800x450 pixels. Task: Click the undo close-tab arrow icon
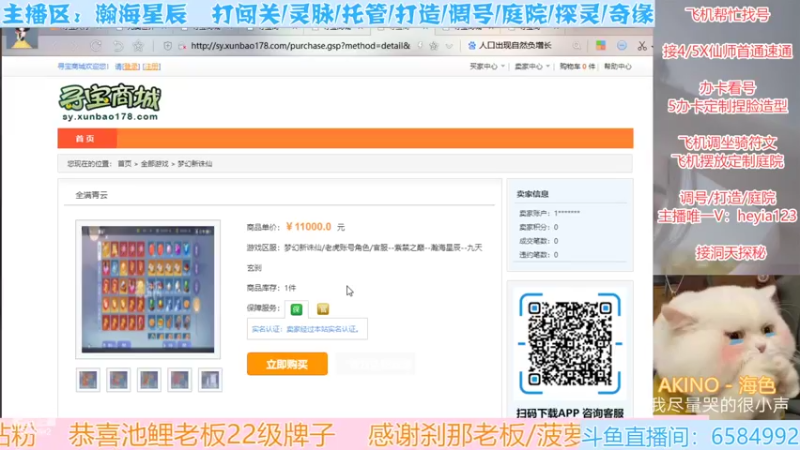point(118,46)
